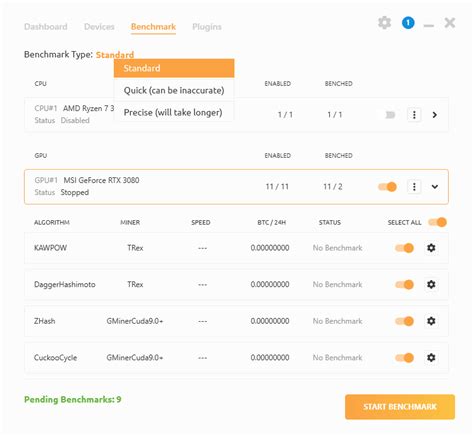Choose Standard in benchmark type list
Screen dimensions: 474x436
(174, 68)
